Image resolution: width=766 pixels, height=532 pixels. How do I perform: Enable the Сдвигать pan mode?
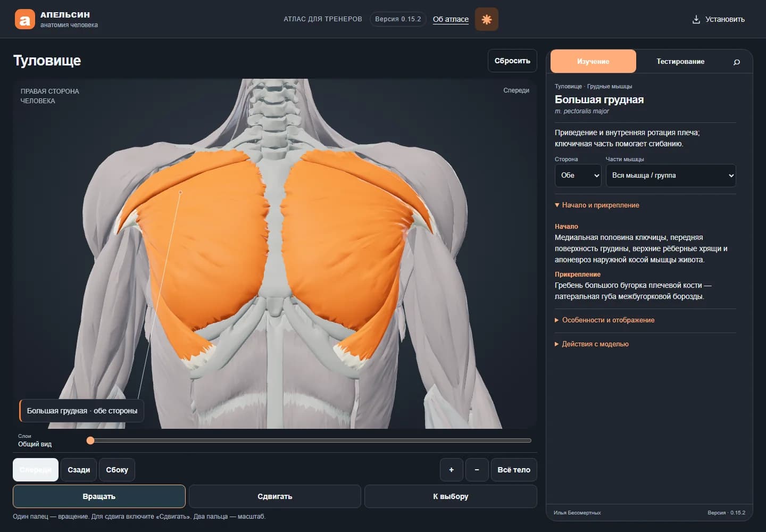(x=275, y=496)
